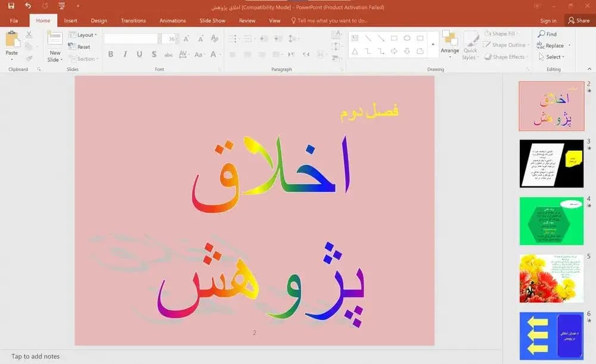Expand the shapes gallery
This screenshot has height=364, width=596.
(433, 45)
